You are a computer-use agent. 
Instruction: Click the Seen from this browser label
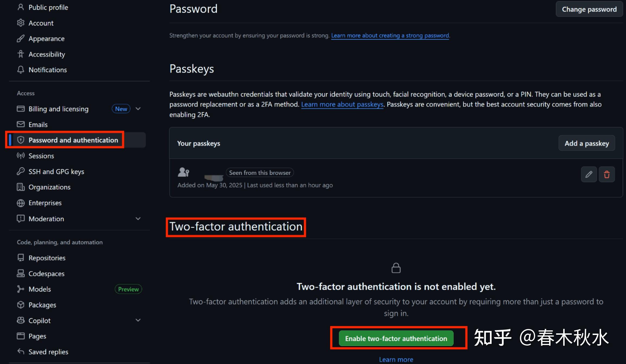(260, 173)
